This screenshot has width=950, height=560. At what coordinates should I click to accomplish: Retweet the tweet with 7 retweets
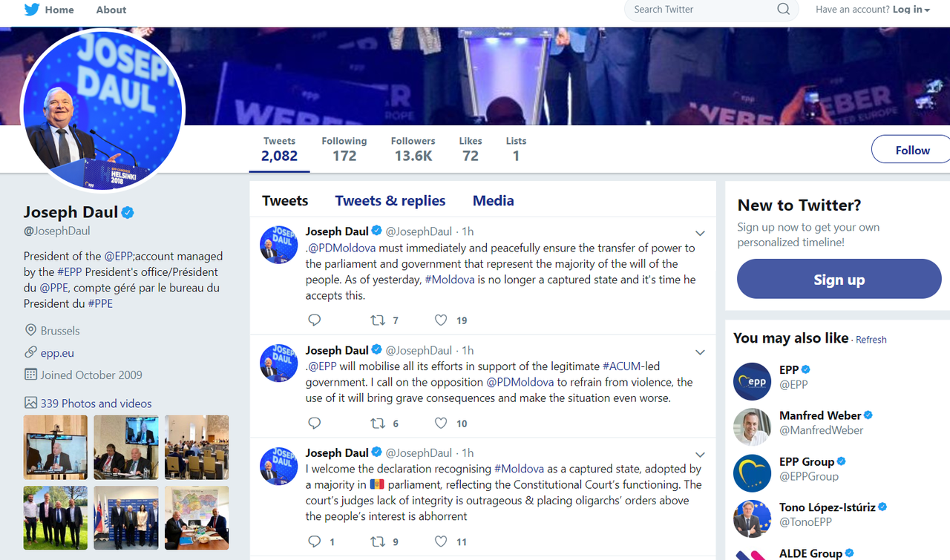[378, 320]
